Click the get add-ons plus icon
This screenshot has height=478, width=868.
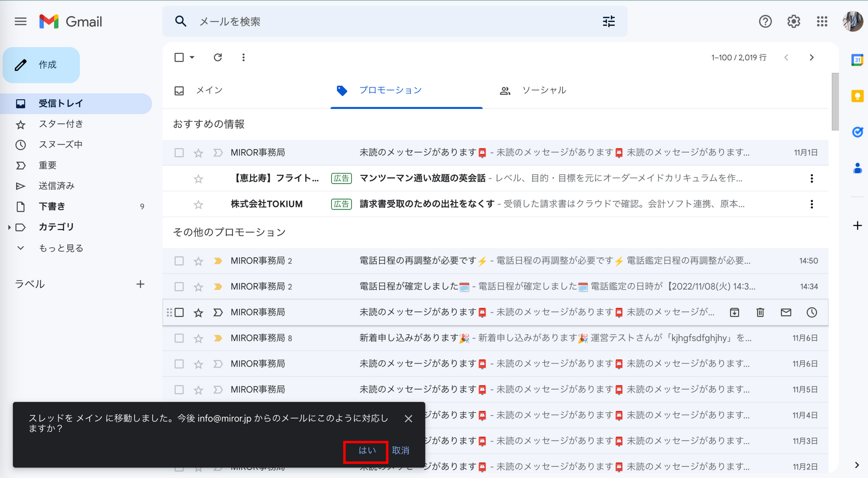[857, 226]
